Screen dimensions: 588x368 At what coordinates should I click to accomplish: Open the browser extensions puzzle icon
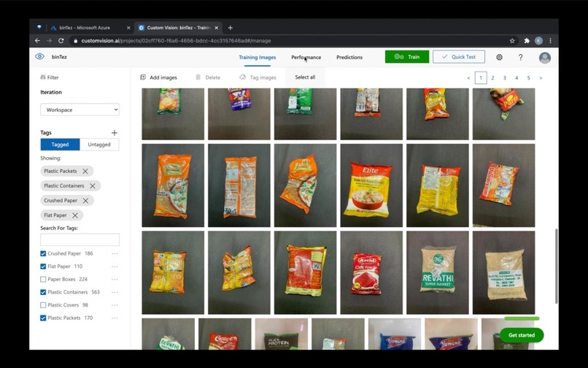pyautogui.click(x=527, y=41)
